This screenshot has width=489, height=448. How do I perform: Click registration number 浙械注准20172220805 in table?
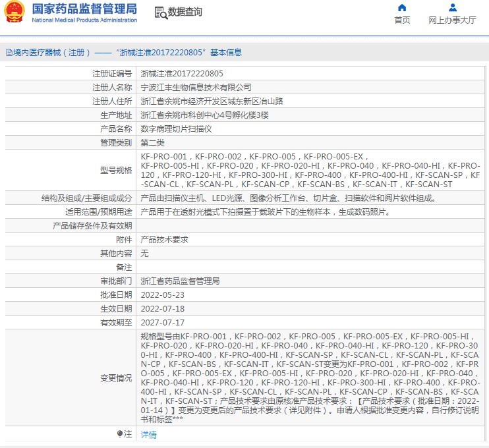point(182,73)
